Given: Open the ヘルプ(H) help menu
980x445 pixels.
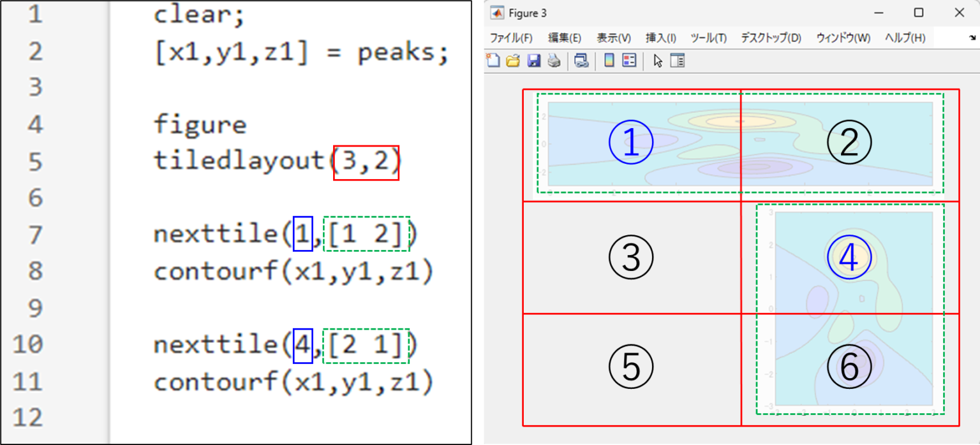Looking at the screenshot, I should click(x=903, y=37).
